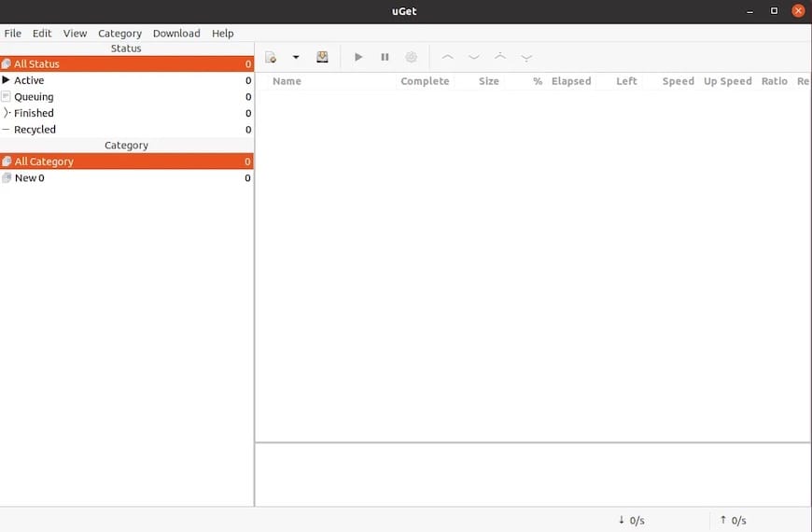Open the Edit menu
Screen dimensions: 812x532
[x=42, y=34]
